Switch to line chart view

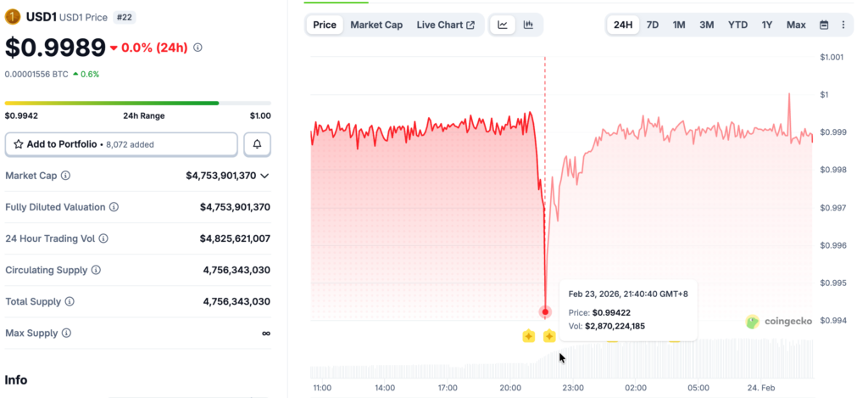pyautogui.click(x=503, y=25)
